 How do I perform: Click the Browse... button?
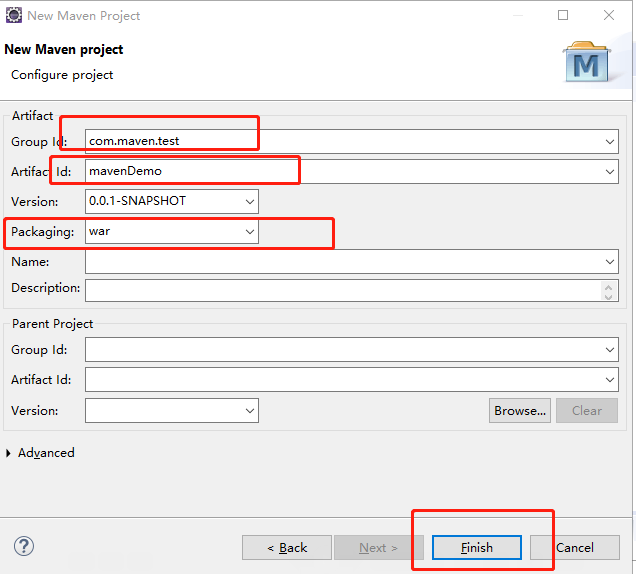(x=520, y=411)
